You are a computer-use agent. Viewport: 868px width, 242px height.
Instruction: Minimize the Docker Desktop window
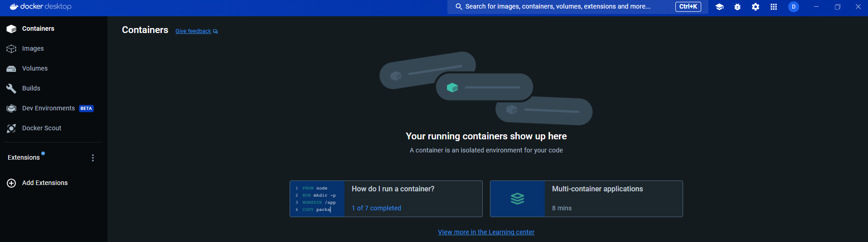(816, 7)
